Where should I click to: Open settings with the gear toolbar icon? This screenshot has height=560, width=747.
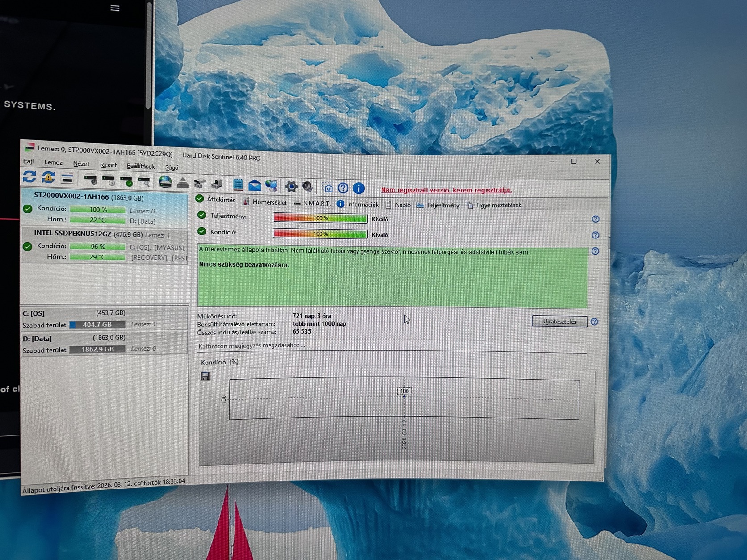coord(291,186)
